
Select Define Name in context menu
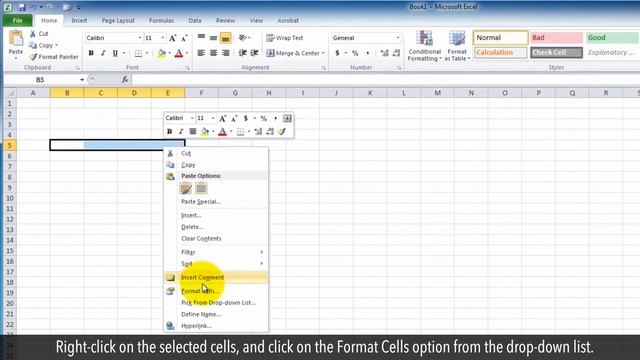(216, 314)
